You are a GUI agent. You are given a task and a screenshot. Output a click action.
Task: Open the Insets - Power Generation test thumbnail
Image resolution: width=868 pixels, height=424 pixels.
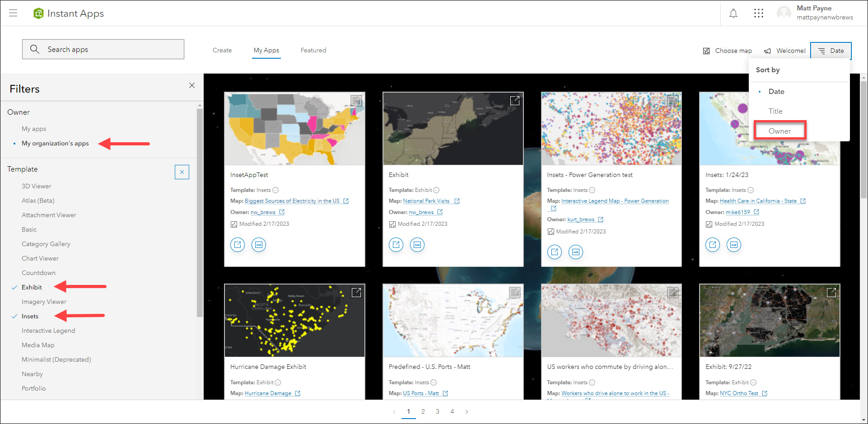[611, 129]
